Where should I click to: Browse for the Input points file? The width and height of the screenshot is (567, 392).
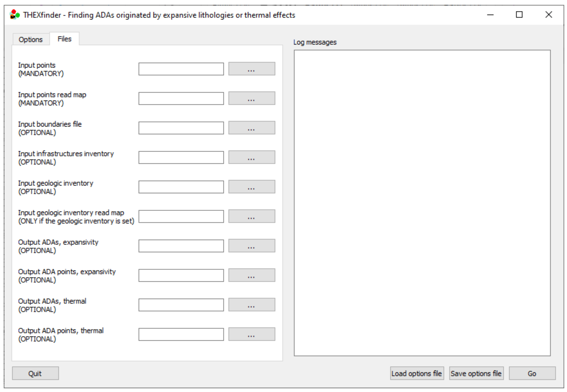(x=252, y=69)
